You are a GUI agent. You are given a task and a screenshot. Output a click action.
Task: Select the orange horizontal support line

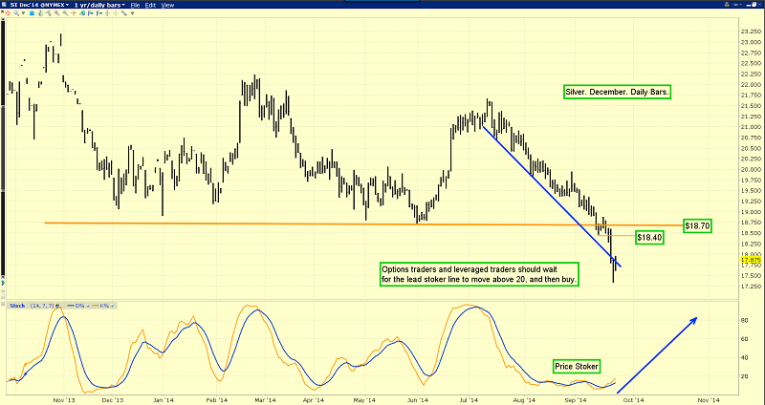point(300,223)
